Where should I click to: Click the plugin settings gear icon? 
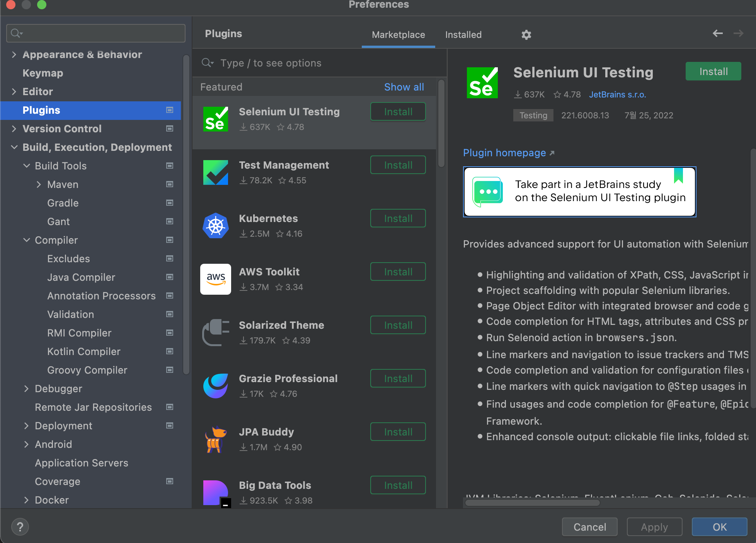[x=526, y=35]
